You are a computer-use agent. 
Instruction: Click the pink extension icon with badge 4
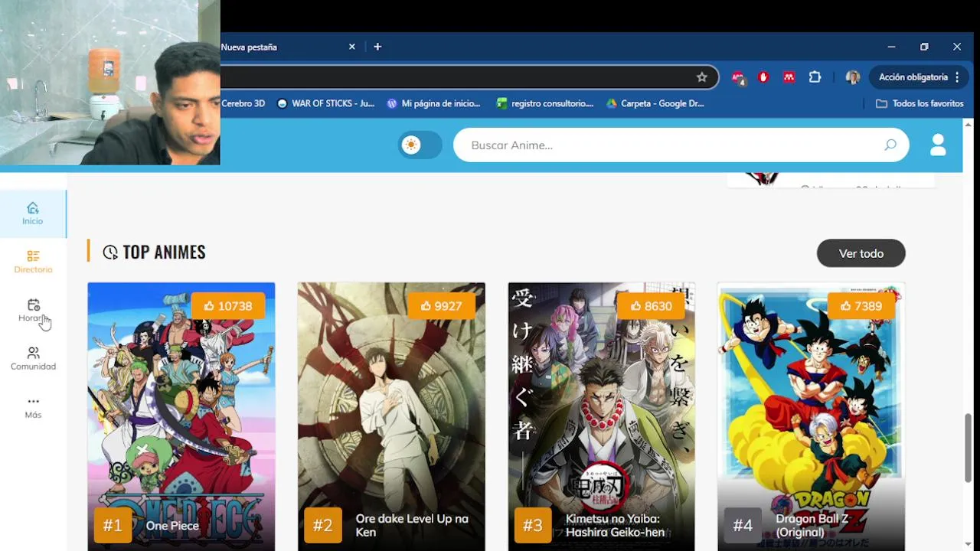738,78
